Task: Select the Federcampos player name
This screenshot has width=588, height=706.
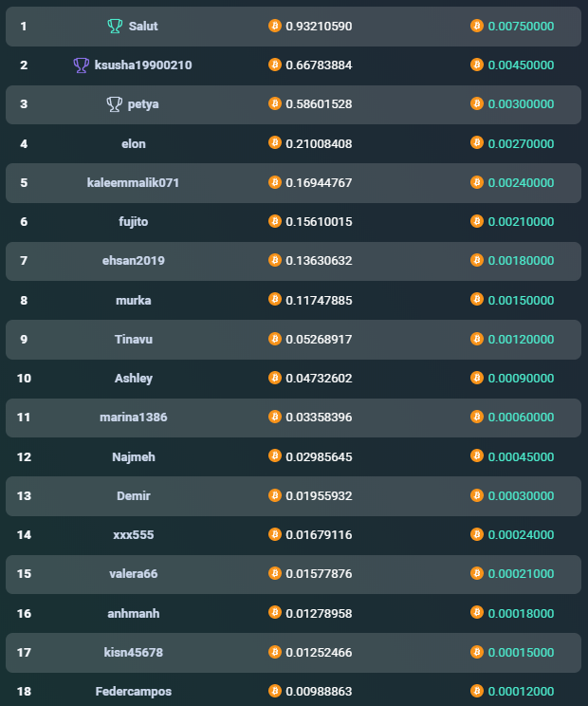Action: 134,692
